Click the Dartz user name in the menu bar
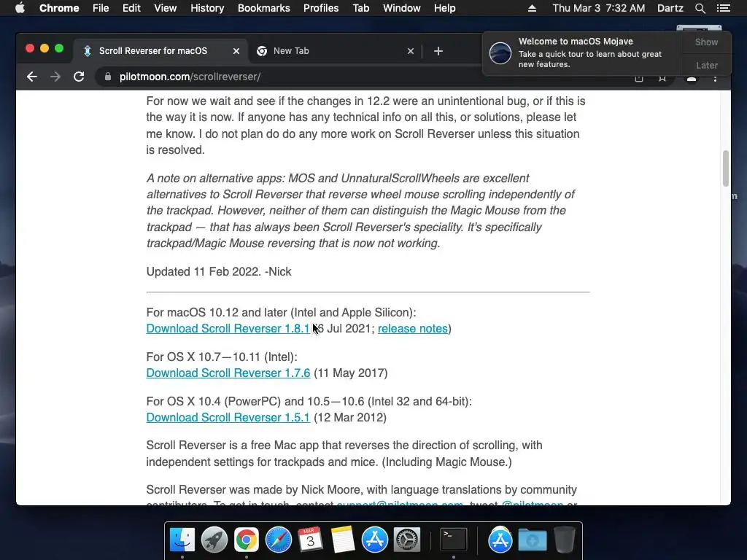The height and width of the screenshot is (560, 747). pos(670,8)
